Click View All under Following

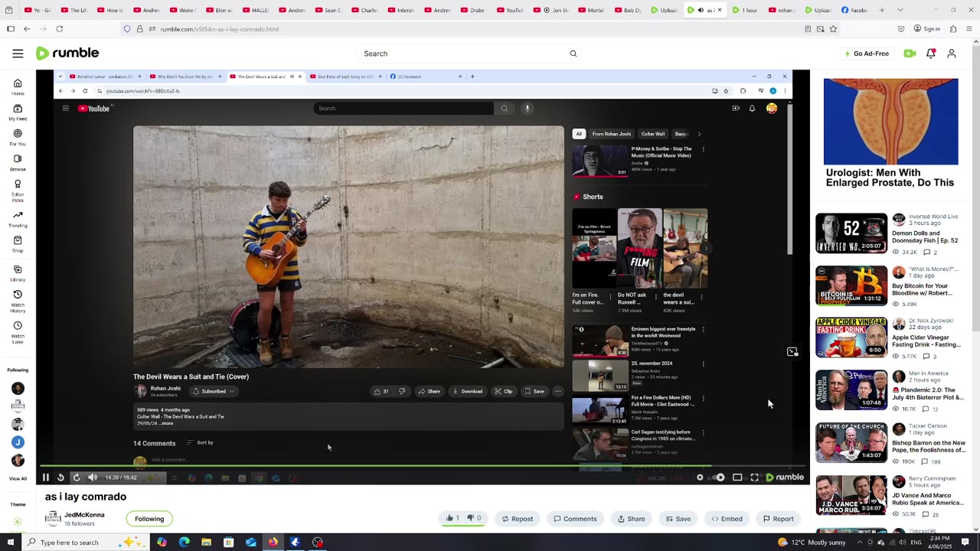(18, 479)
